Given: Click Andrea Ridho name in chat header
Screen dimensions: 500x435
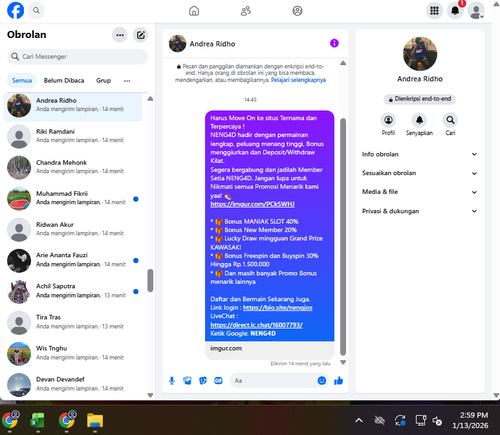Looking at the screenshot, I should point(212,44).
